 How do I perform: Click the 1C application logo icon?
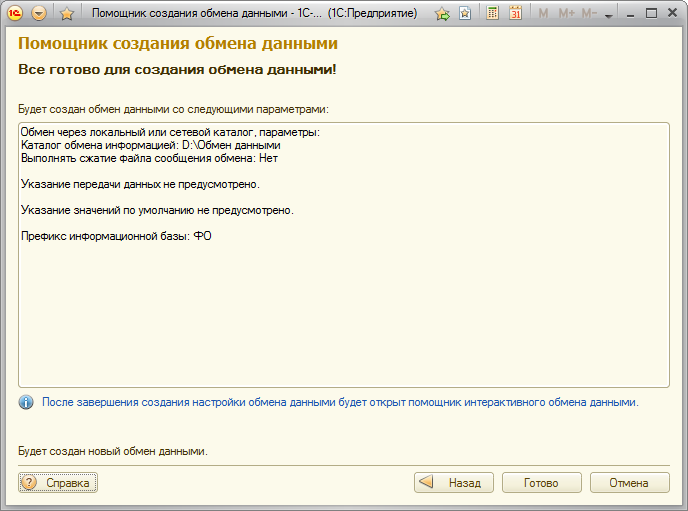[16, 14]
